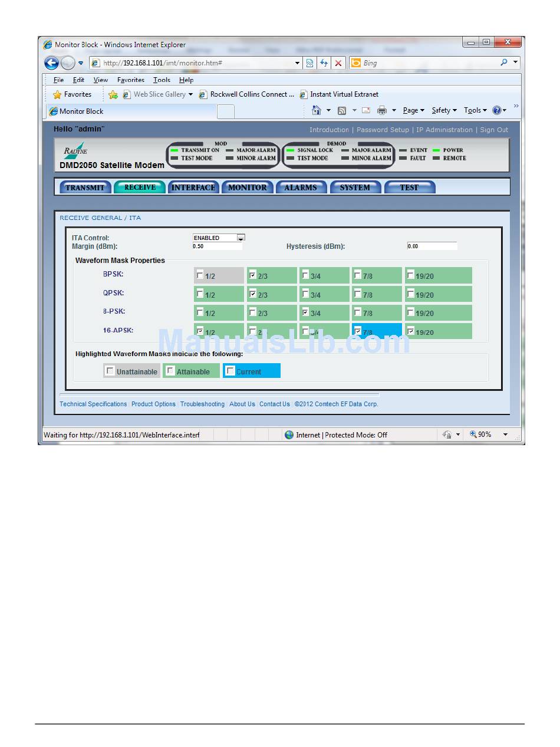Toggle BPSK 2/3 waveform checkbox
The image size is (560, 747).
click(253, 275)
